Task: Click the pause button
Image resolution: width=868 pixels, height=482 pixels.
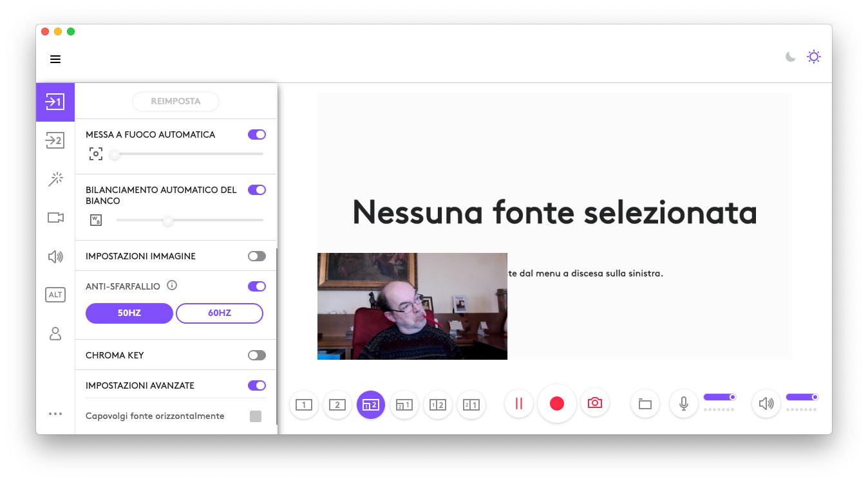Action: coord(519,403)
